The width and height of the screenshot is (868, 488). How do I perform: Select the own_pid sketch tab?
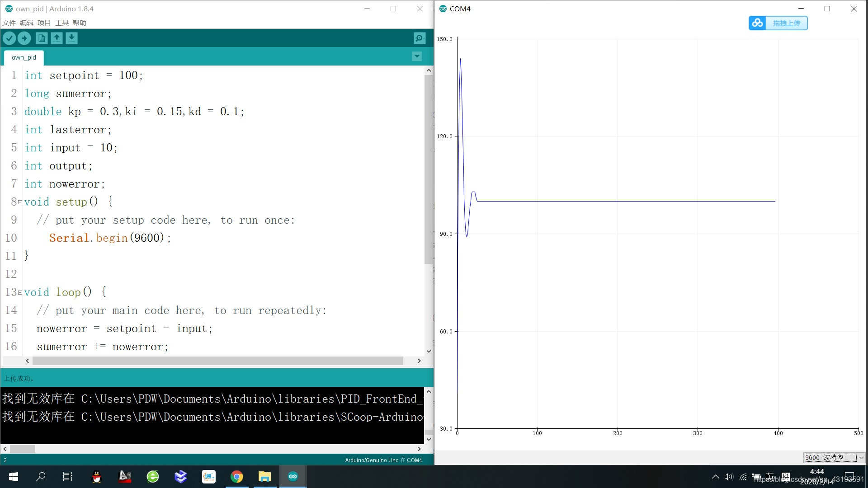23,57
